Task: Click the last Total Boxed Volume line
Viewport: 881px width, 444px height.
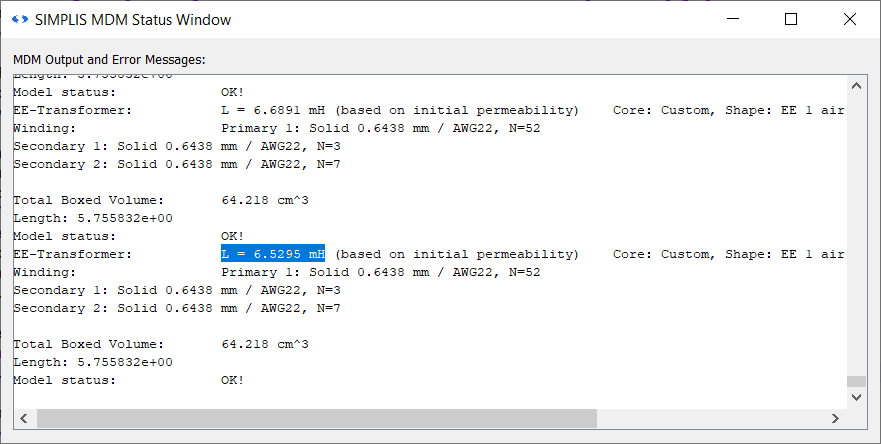Action: pos(160,344)
